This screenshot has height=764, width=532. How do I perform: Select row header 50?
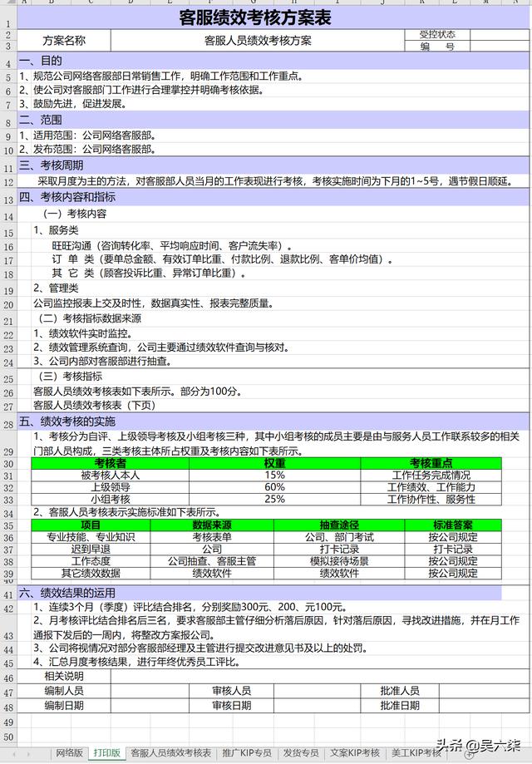8,737
